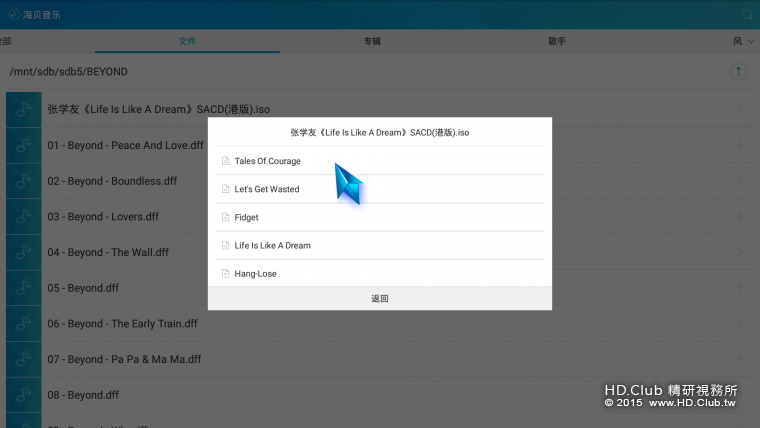Expand chevron on The Wall.dff row
This screenshot has height=428, width=760.
(x=740, y=253)
